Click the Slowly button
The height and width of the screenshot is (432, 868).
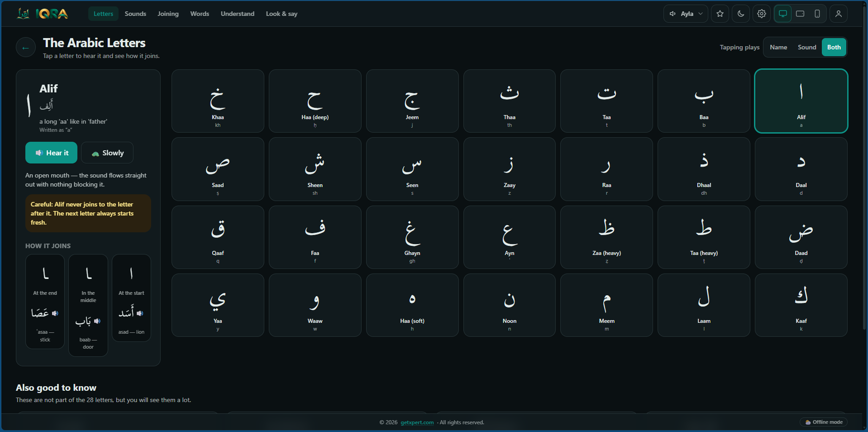tap(107, 153)
